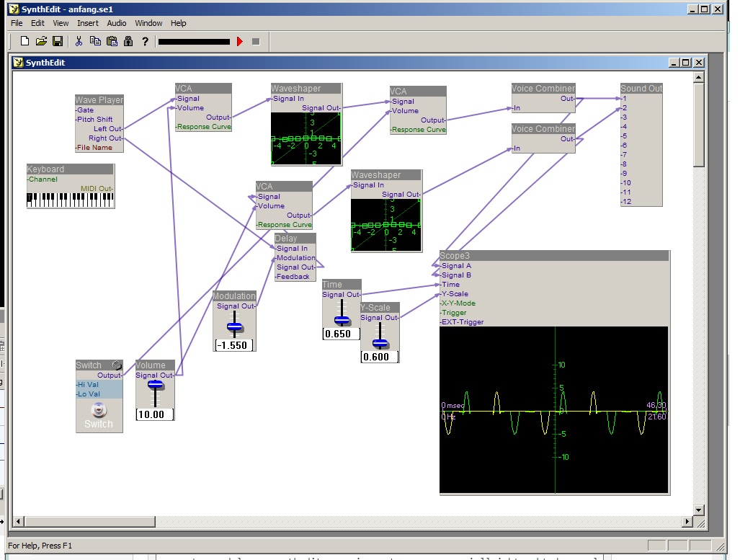This screenshot has width=740, height=560.
Task: Click the Keyboard module piano keys
Action: pos(70,200)
